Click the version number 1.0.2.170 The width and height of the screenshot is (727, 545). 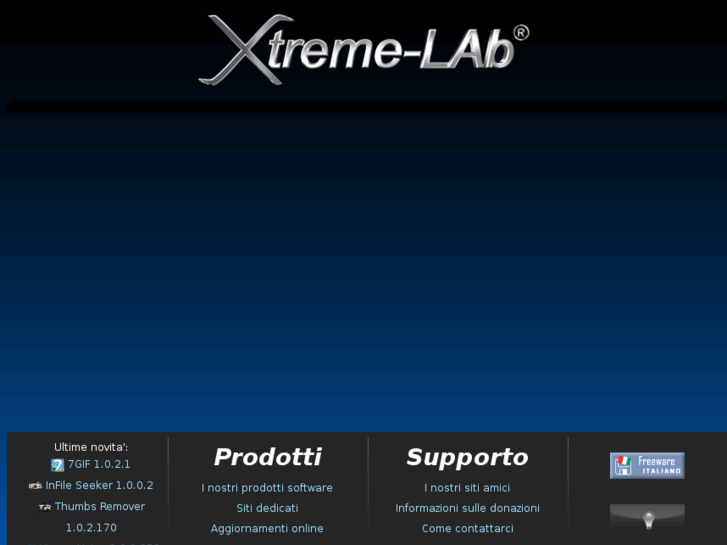[x=91, y=528]
